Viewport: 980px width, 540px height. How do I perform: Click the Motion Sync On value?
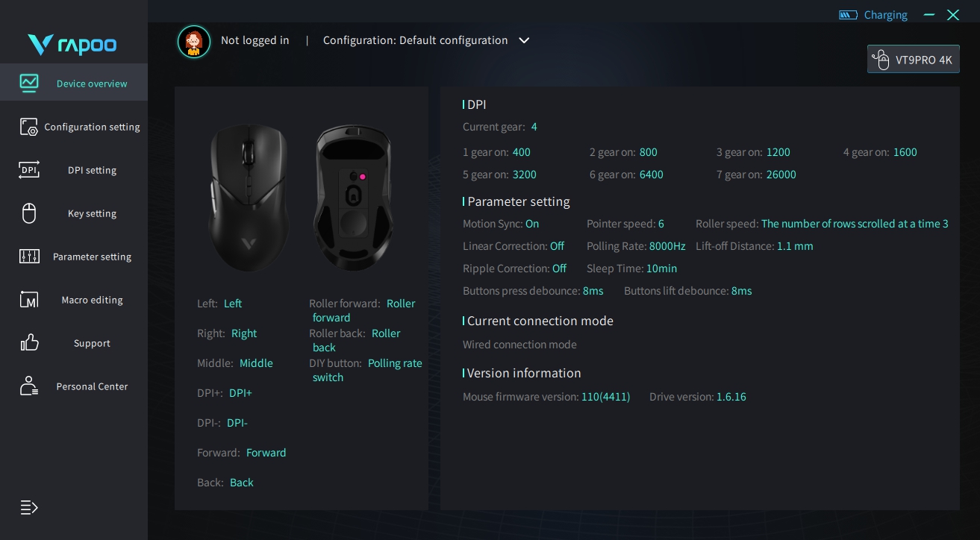532,224
